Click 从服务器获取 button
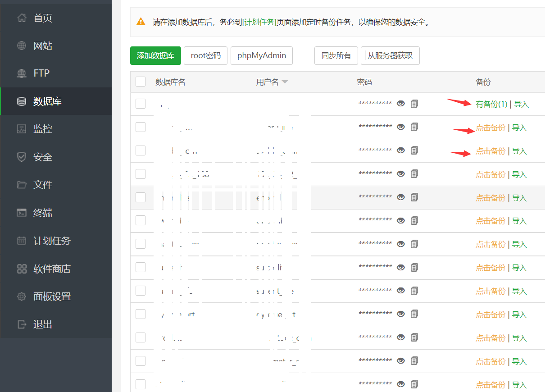Image resolution: width=545 pixels, height=392 pixels. (390, 56)
